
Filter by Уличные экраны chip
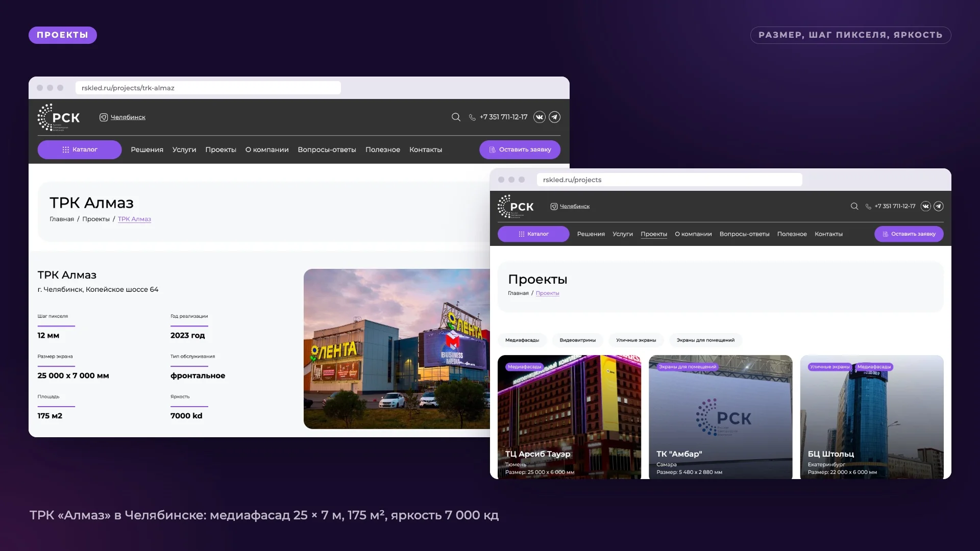click(x=636, y=340)
